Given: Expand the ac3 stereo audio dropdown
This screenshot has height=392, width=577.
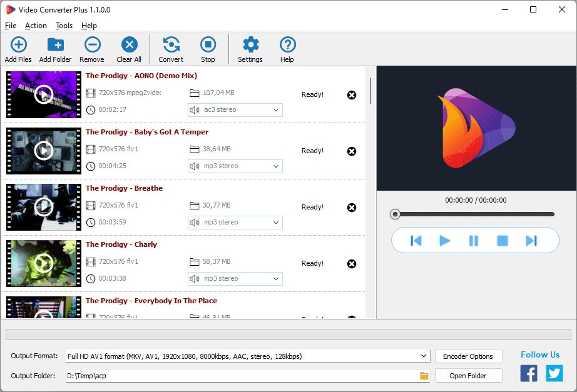Looking at the screenshot, I should click(x=277, y=109).
